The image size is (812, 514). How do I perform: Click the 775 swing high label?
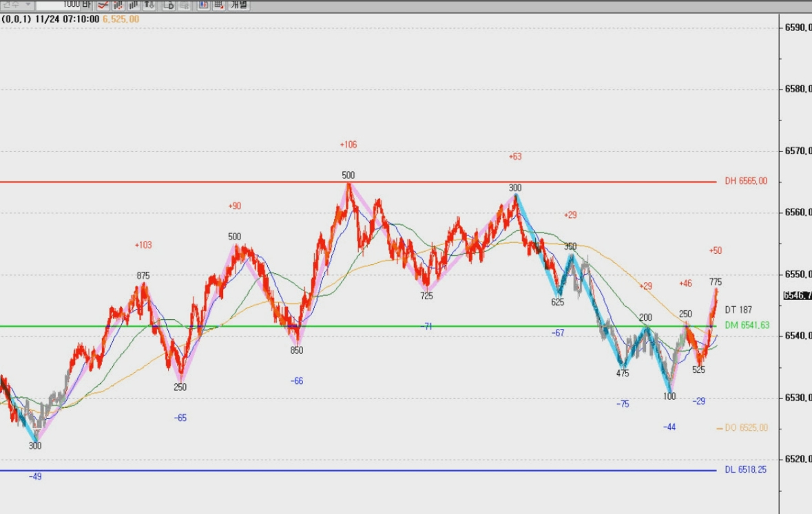click(x=715, y=282)
